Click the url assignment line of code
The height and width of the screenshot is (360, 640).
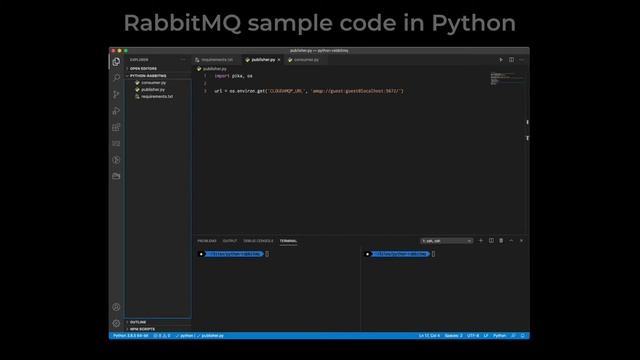click(x=309, y=91)
